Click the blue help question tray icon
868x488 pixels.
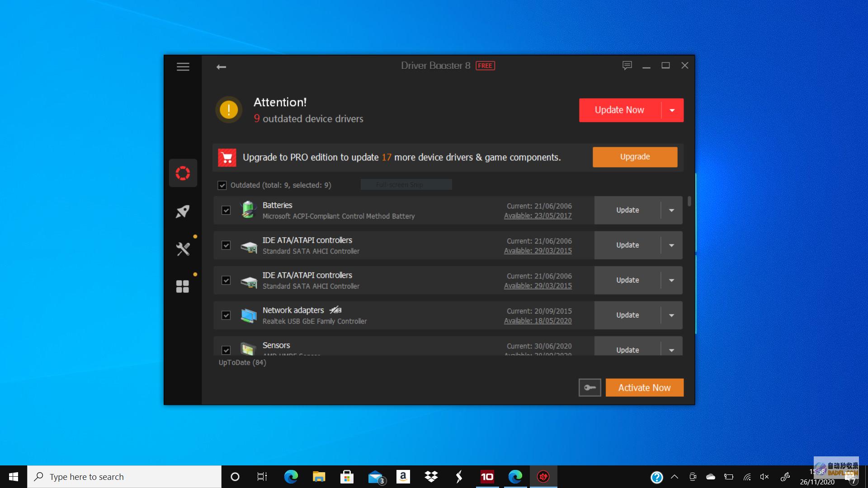coord(657,477)
